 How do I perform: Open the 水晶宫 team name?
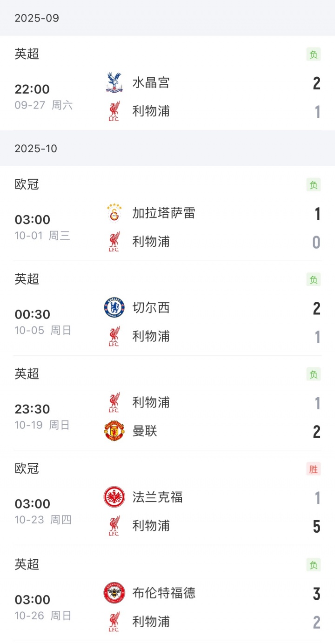tap(151, 82)
